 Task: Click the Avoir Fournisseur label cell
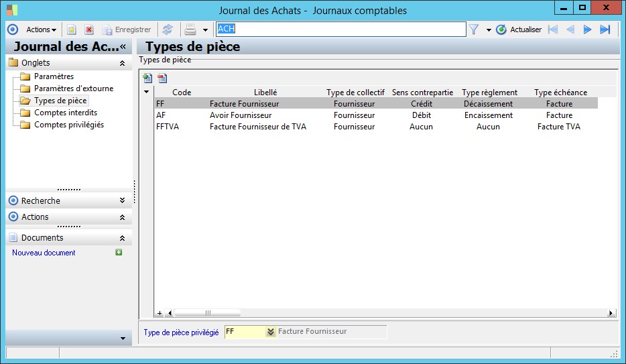click(241, 115)
